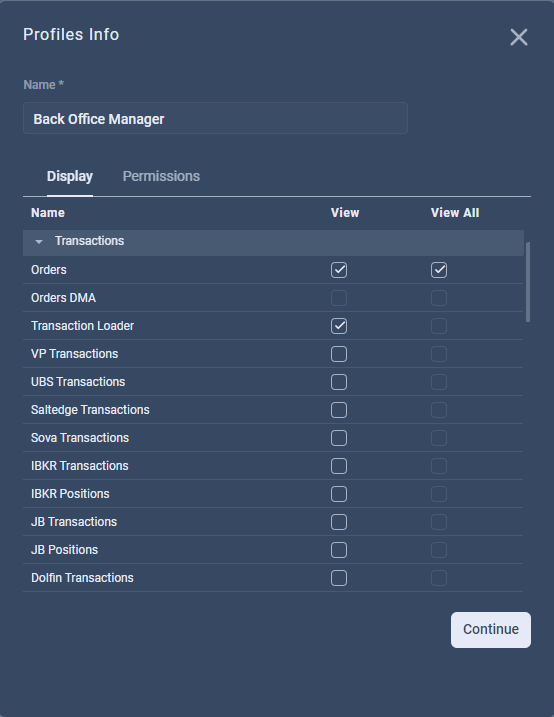Collapse the Transactions group arrow

(x=39, y=241)
